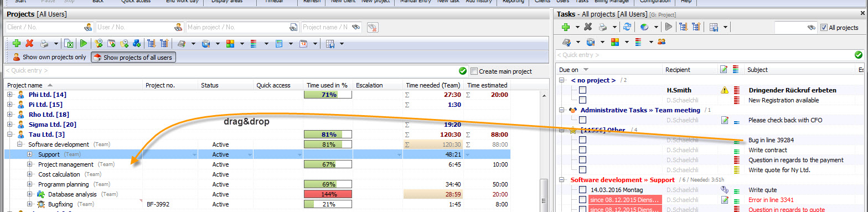Click the two users icon in Tasks toolbar

pyautogui.click(x=661, y=42)
